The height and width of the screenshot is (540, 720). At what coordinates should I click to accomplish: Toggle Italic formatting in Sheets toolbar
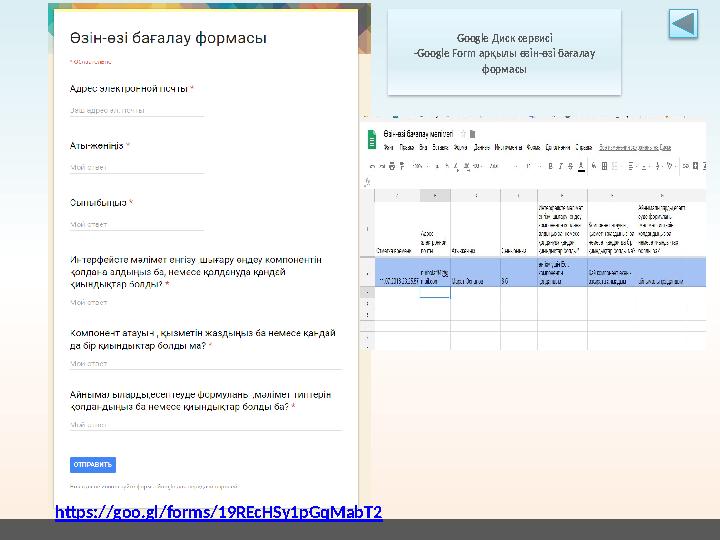pyautogui.click(x=561, y=166)
